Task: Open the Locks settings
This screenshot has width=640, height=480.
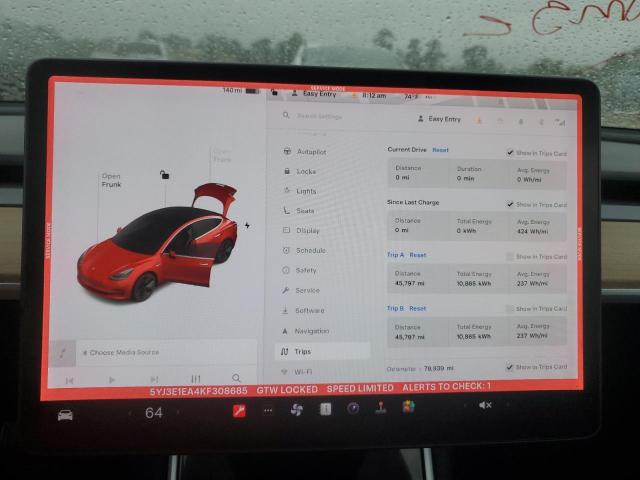Action: click(300, 171)
